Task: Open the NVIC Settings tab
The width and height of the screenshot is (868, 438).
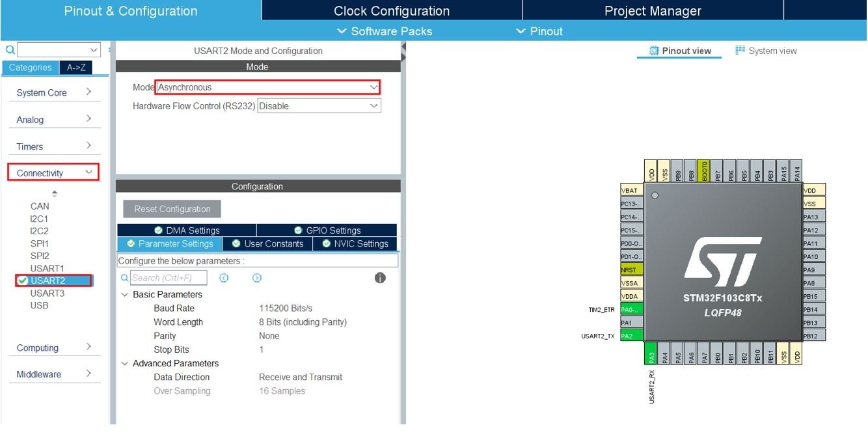Action: pyautogui.click(x=355, y=244)
